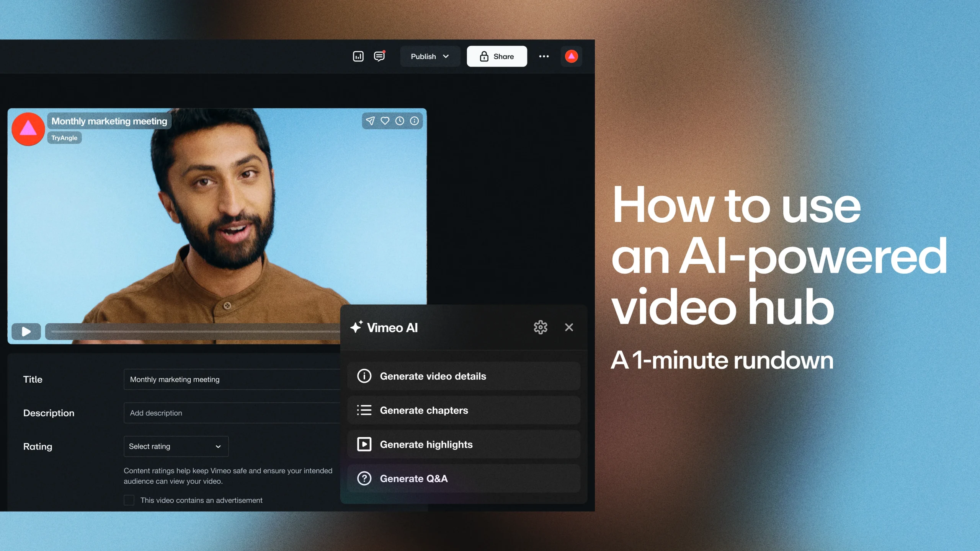Select Generate Q&A

[464, 478]
